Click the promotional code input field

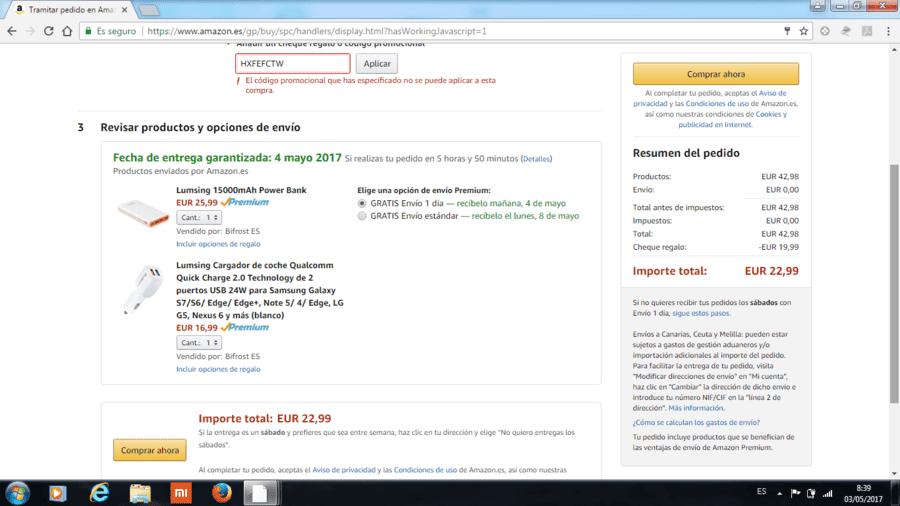tap(293, 64)
